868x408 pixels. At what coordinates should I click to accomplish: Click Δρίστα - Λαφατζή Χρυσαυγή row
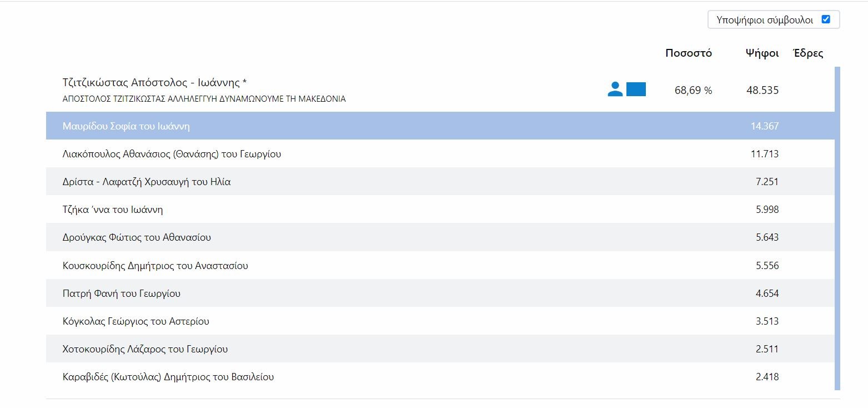pos(147,182)
